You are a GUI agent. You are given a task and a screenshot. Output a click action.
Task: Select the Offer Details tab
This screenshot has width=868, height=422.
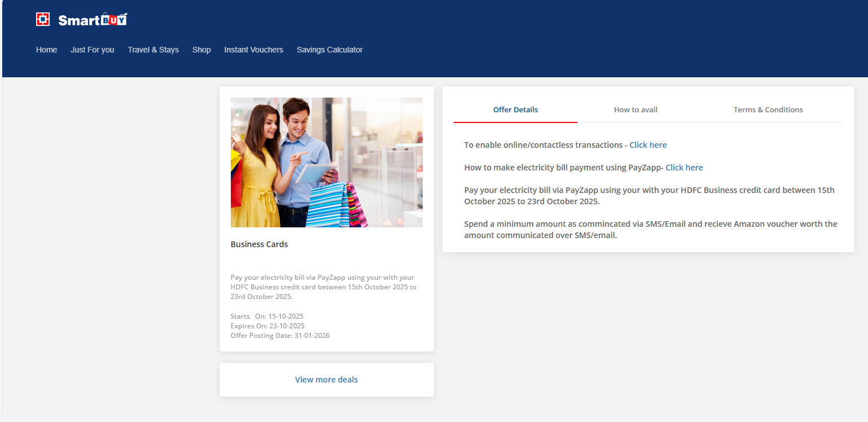[x=515, y=109]
